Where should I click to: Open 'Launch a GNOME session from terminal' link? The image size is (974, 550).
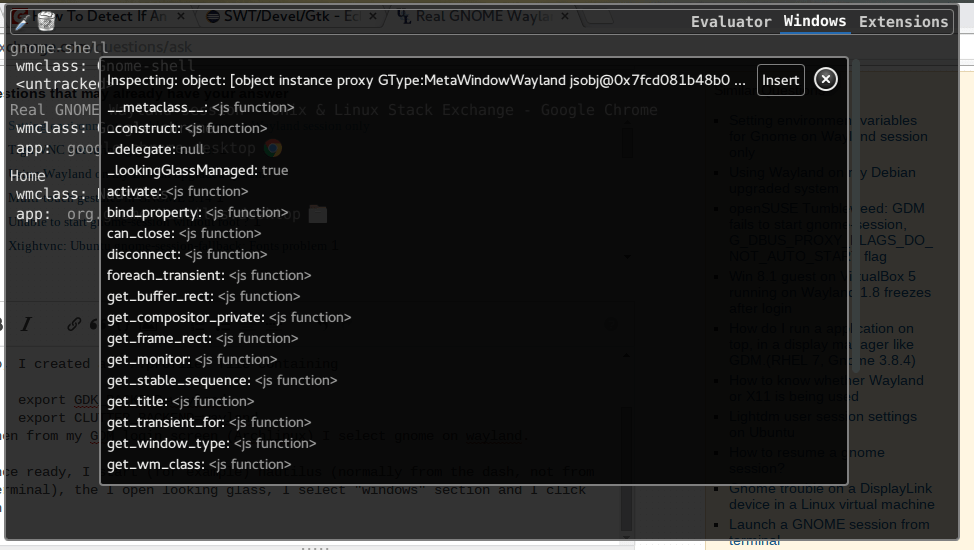[829, 532]
